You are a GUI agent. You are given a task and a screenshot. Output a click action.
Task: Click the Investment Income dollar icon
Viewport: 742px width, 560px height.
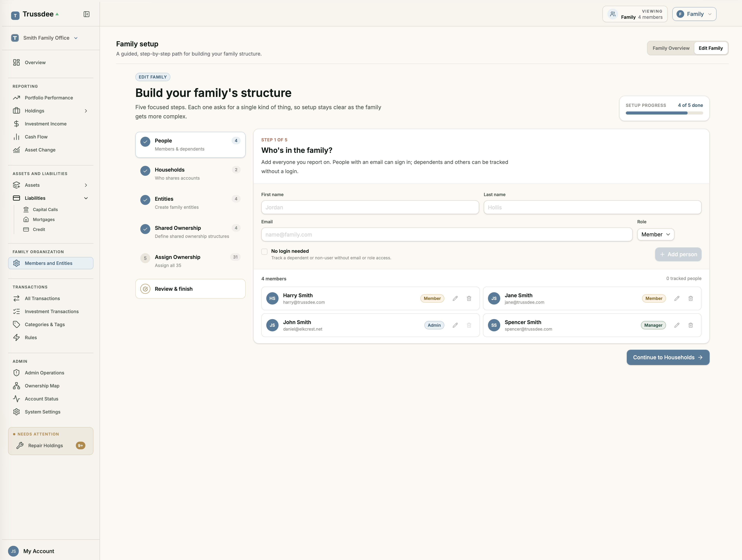coord(16,124)
